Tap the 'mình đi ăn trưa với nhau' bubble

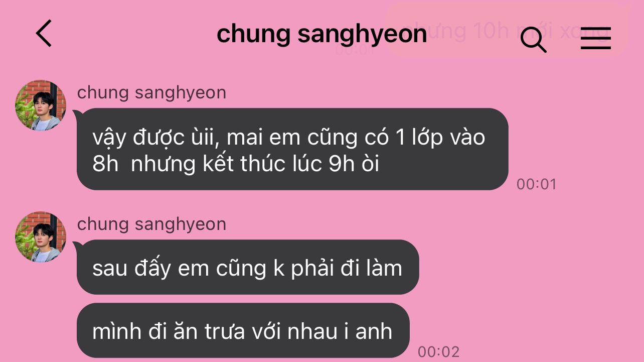[x=243, y=331]
